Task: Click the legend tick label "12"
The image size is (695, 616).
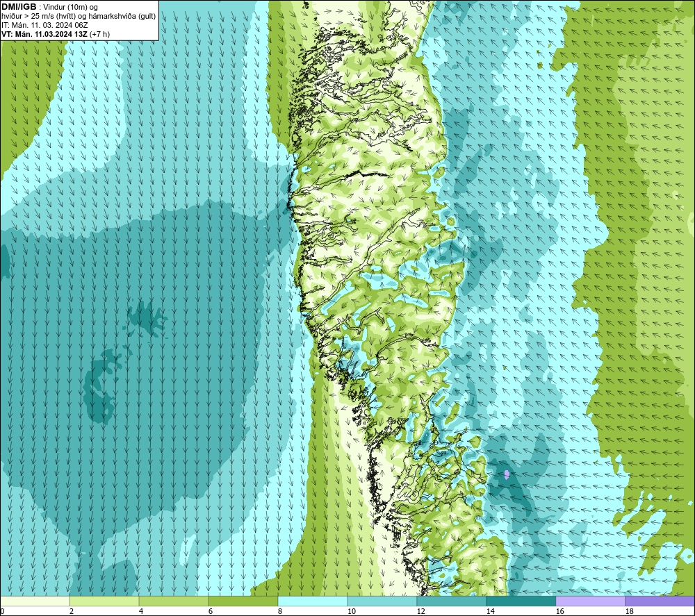Action: coord(420,611)
